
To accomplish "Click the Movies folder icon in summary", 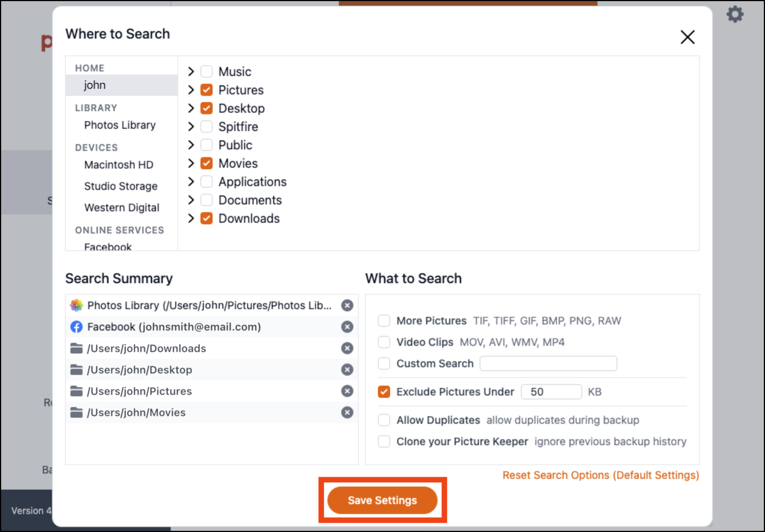I will click(x=76, y=412).
